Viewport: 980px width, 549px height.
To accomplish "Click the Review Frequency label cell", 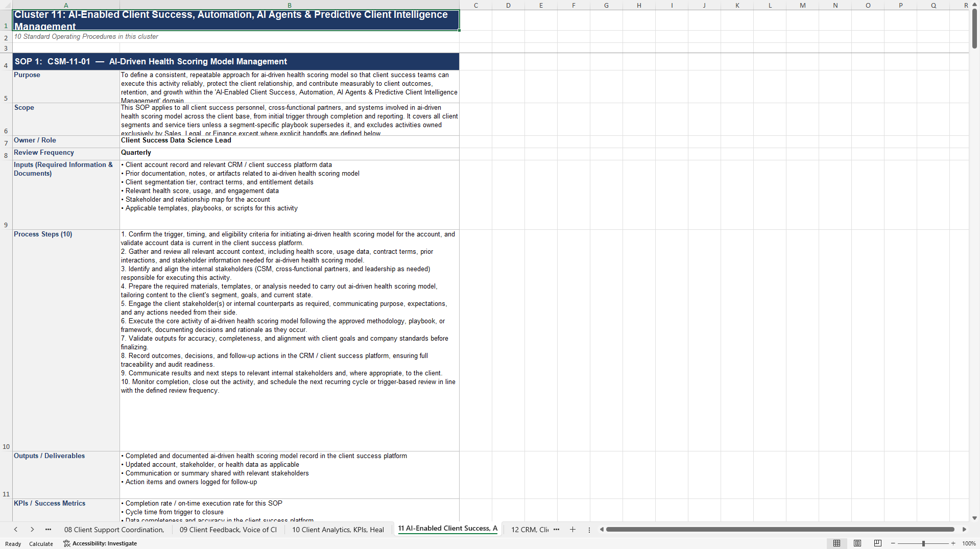I will click(66, 154).
